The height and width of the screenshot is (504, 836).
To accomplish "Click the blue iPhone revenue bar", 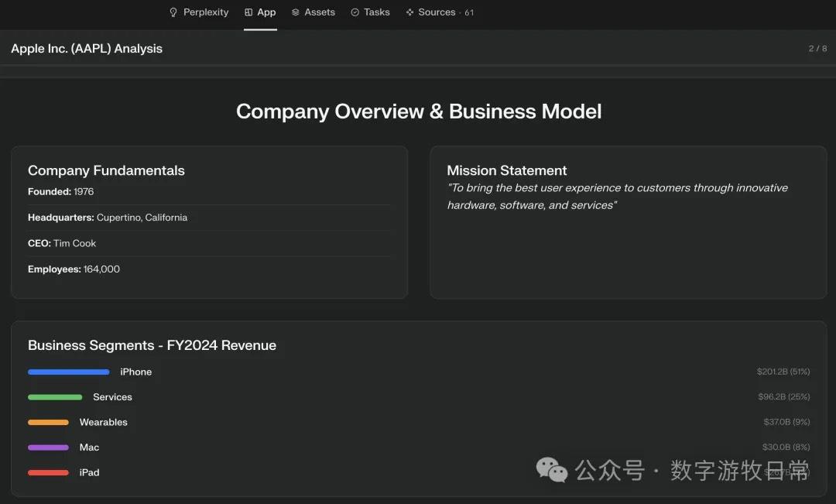I will click(68, 372).
